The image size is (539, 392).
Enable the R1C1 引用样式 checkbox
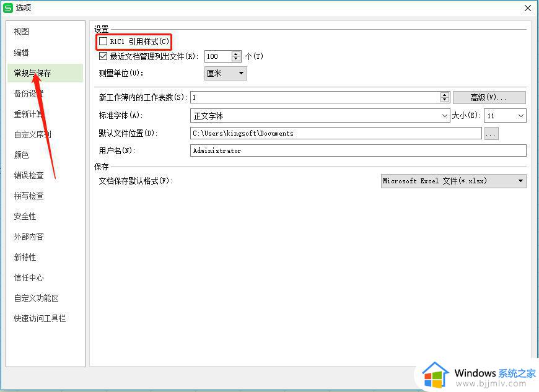[103, 41]
